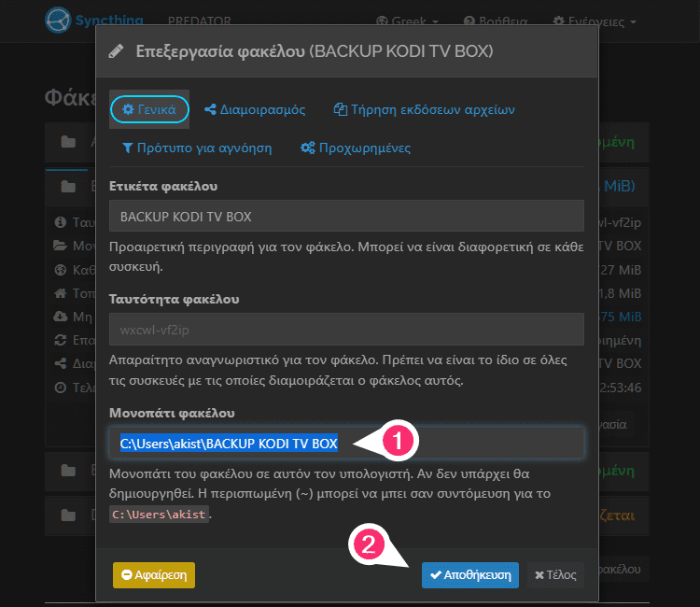Image resolution: width=700 pixels, height=607 pixels.
Task: Open the Τήρηση εκδόσεων αρχείων tab
Action: point(424,109)
